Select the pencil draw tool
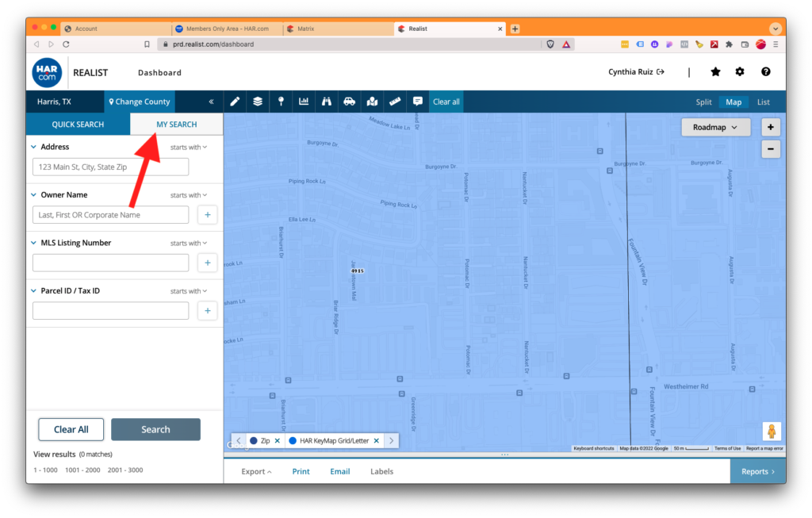 click(x=235, y=102)
